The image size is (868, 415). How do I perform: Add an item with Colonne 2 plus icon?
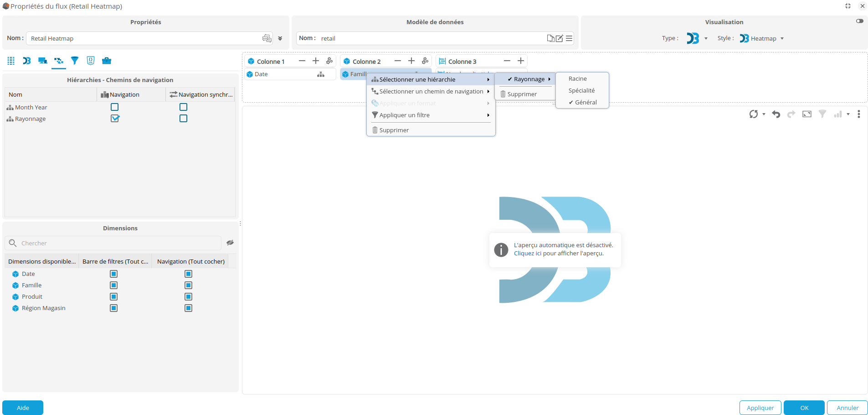click(x=411, y=61)
